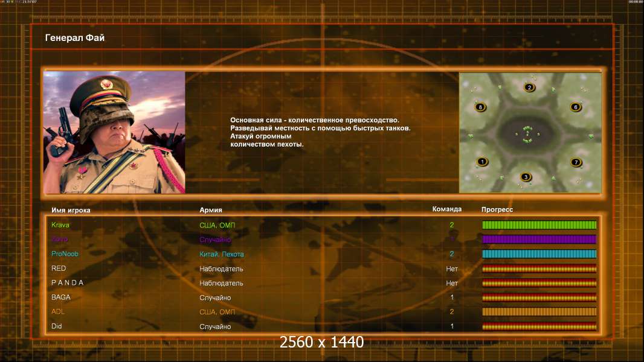This screenshot has width=644, height=362.
Task: Click team number 1 for Did
Action: (452, 326)
